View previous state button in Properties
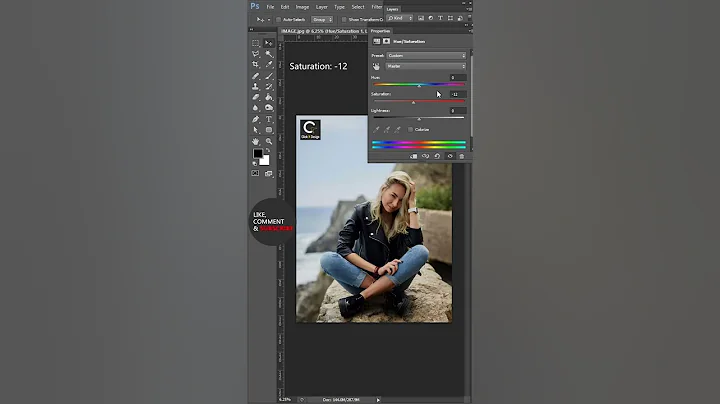This screenshot has width=720, height=404. 426,156
